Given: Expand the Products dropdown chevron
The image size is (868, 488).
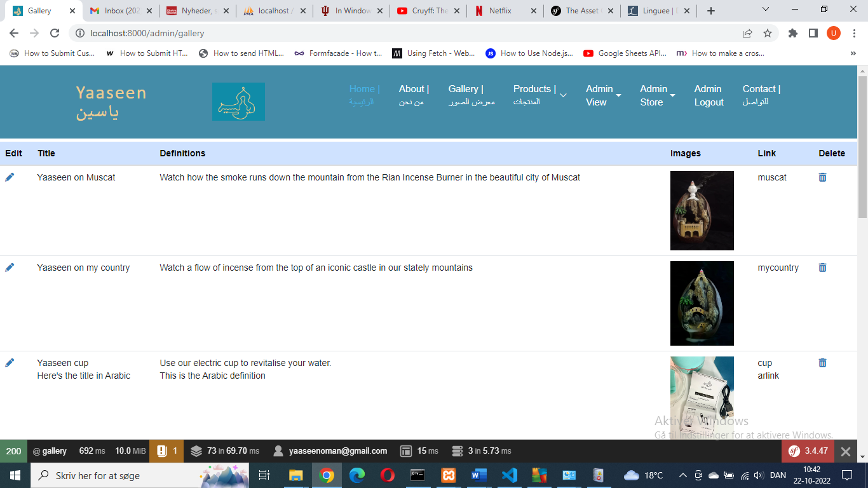Looking at the screenshot, I should click(x=563, y=95).
